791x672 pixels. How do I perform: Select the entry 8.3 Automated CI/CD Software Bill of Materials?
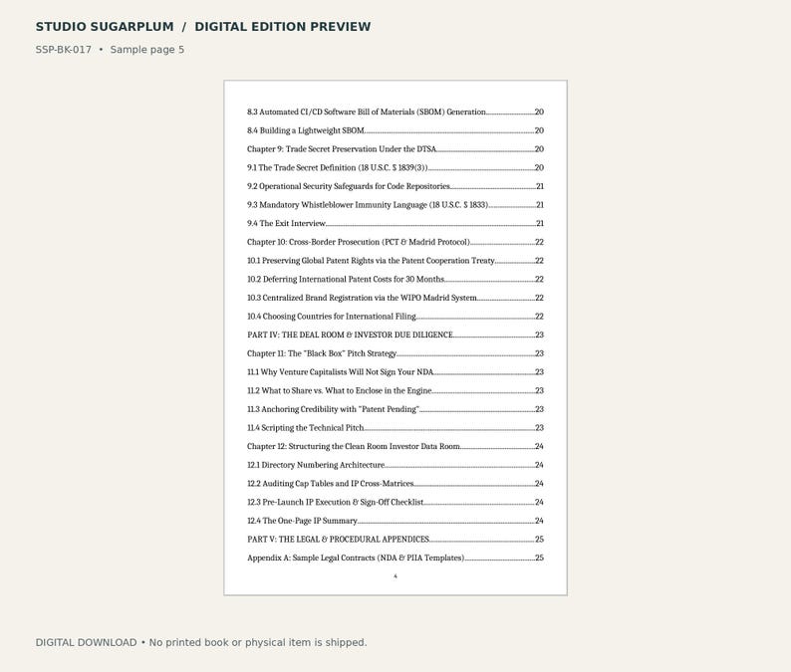point(395,112)
